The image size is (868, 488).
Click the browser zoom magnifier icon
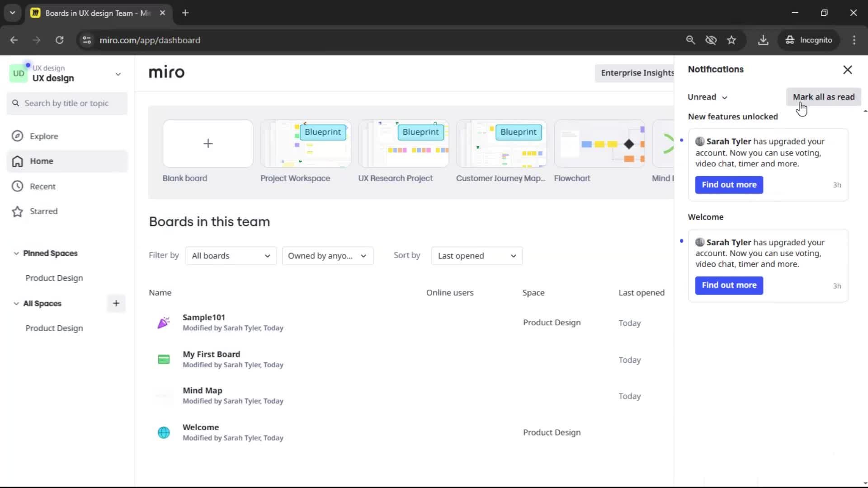tap(690, 40)
